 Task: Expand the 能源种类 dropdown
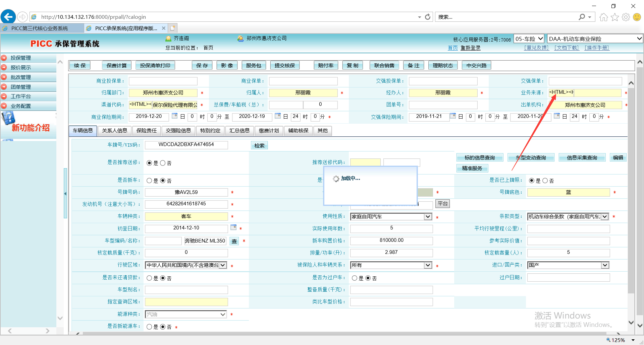pyautogui.click(x=223, y=314)
